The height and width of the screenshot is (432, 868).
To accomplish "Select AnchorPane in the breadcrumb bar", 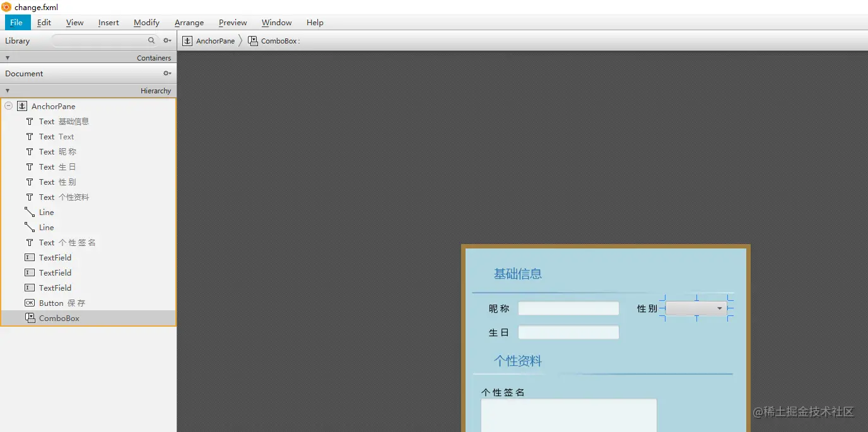I will click(x=215, y=41).
